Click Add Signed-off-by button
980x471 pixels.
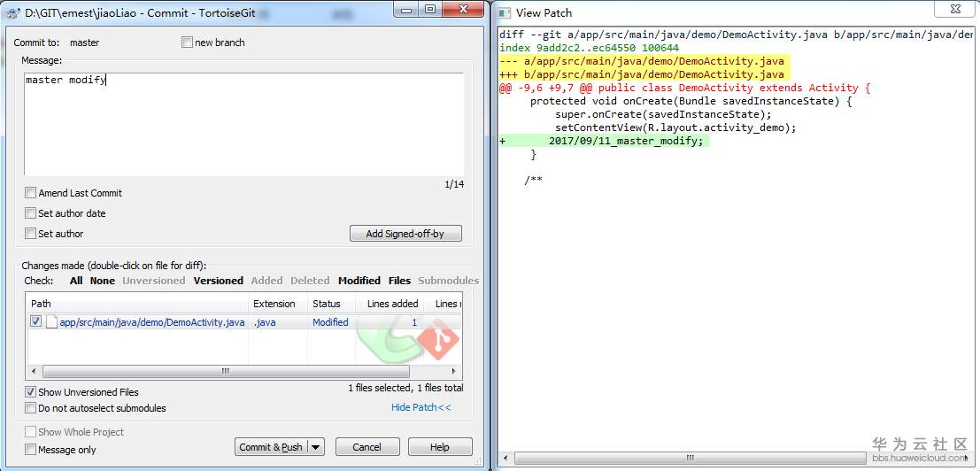coord(405,234)
